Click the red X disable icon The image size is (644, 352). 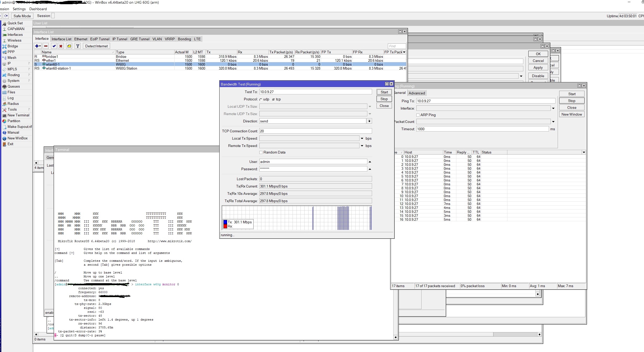pyautogui.click(x=61, y=46)
